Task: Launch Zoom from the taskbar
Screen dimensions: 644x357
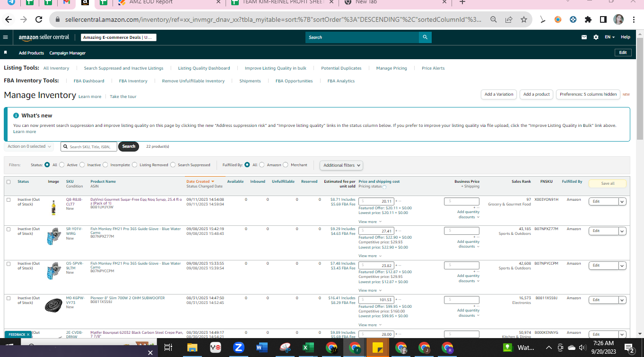Action: click(x=238, y=348)
